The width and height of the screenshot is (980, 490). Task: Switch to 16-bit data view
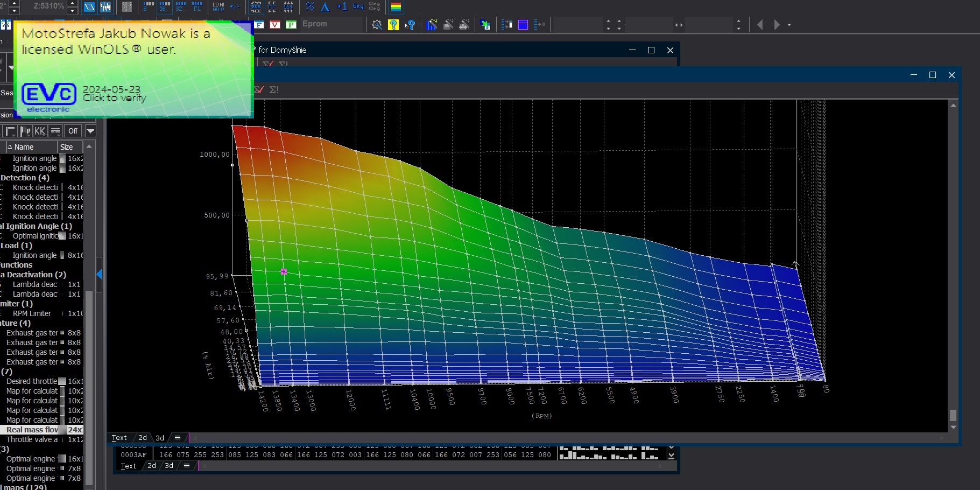165,6
